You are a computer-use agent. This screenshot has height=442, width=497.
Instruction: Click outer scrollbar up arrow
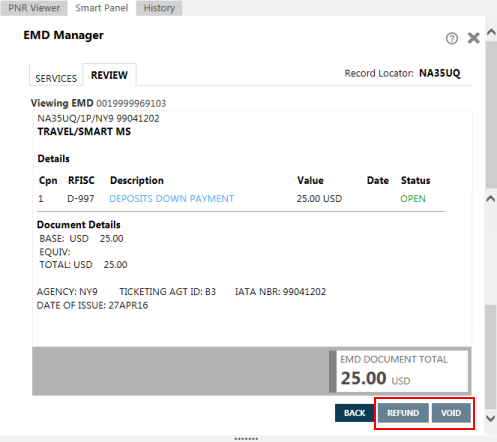point(491,32)
